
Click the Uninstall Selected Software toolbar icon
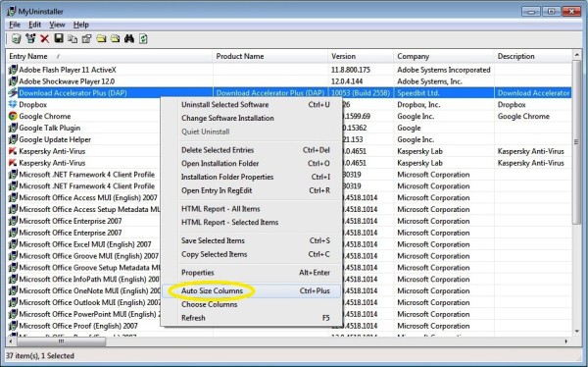(x=16, y=38)
